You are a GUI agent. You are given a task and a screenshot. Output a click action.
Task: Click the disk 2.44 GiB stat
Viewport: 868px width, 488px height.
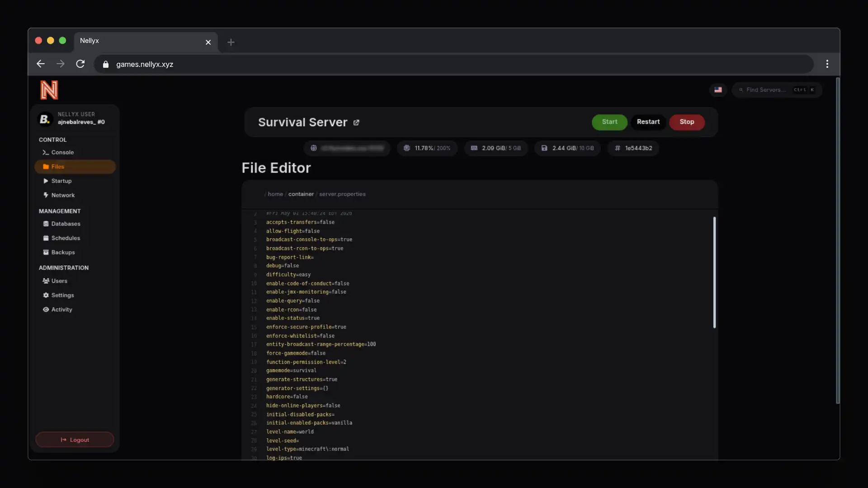click(567, 148)
